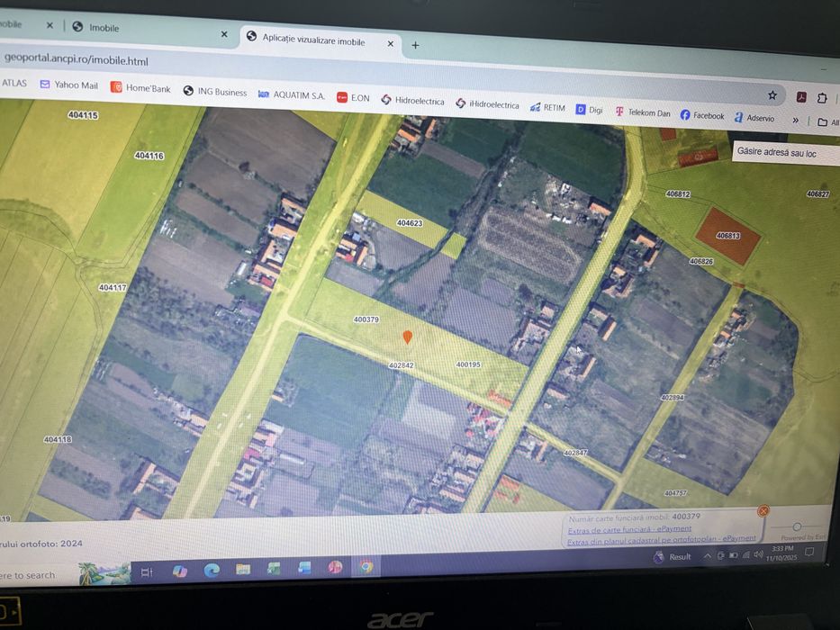Open Extras din planul cadastral pe ortofotoplan link
Screen dimensions: 840x630
(661, 540)
